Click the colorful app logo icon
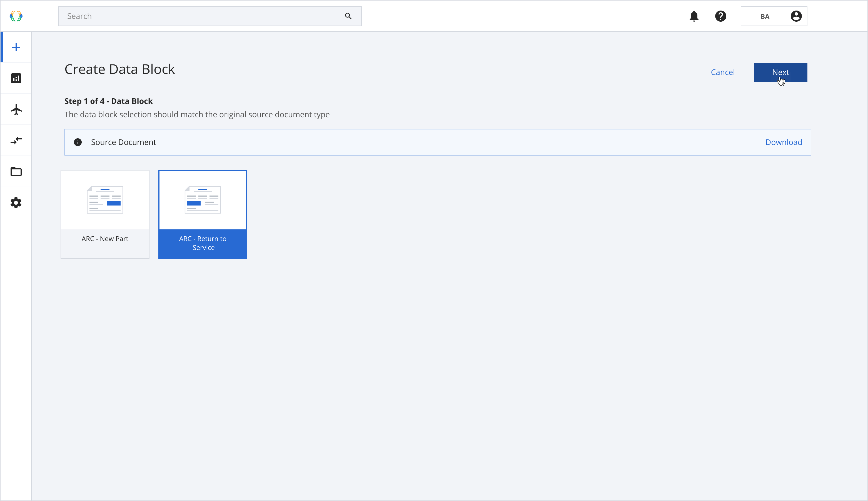 (16, 17)
